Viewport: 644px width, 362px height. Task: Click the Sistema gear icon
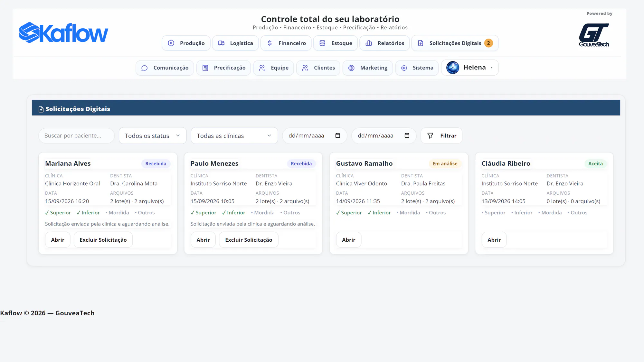coord(404,68)
